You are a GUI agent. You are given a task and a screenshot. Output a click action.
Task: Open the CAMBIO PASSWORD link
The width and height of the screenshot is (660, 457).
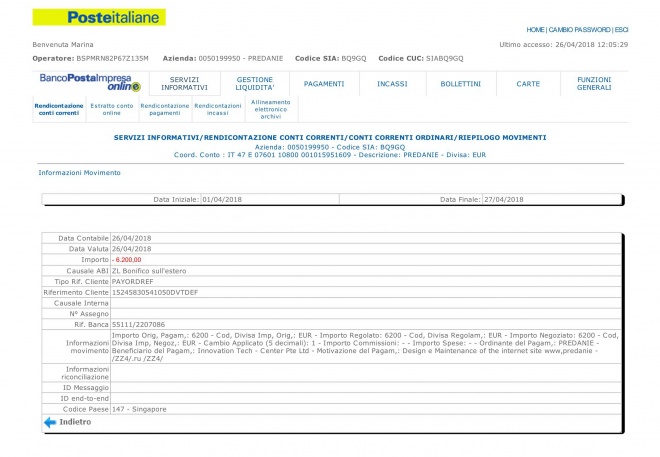[580, 30]
